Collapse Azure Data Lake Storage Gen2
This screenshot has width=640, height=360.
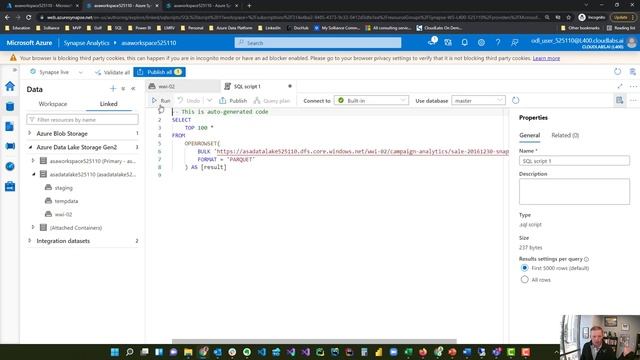point(30,147)
